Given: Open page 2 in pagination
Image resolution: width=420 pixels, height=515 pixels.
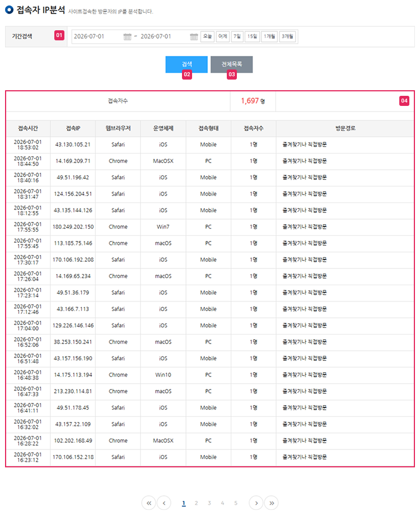Looking at the screenshot, I should (x=196, y=503).
